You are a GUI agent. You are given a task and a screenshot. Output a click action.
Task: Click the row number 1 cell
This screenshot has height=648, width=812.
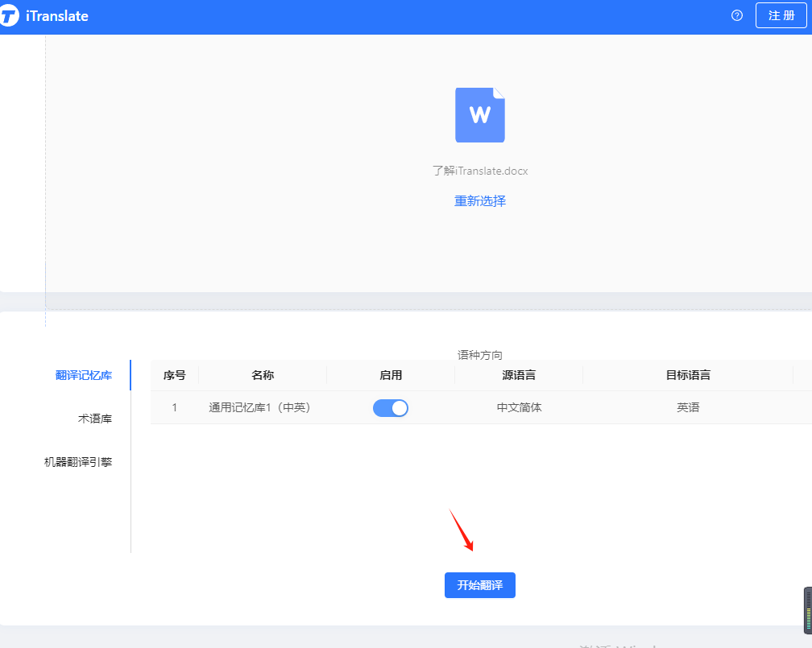coord(175,408)
